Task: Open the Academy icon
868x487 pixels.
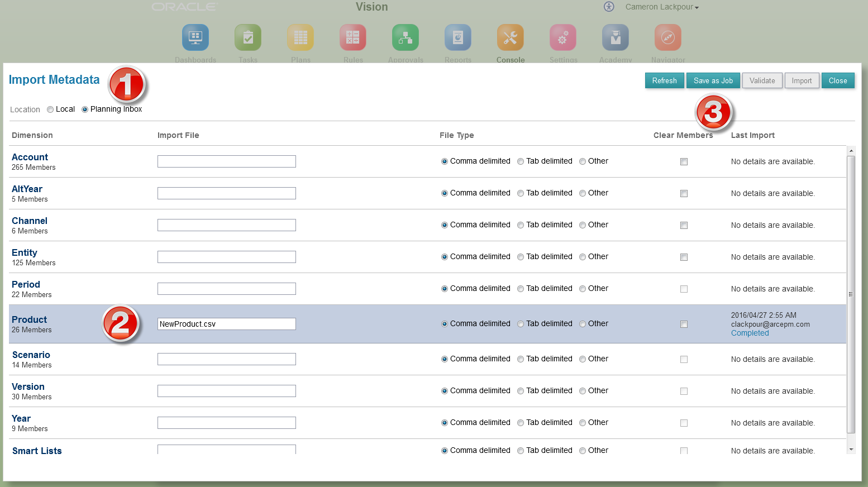Action: pyautogui.click(x=616, y=37)
